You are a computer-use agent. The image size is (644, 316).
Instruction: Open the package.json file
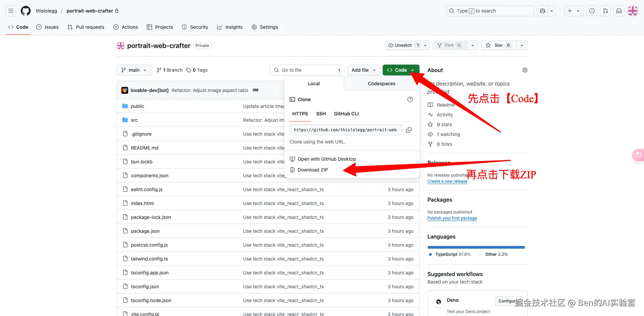tap(145, 231)
